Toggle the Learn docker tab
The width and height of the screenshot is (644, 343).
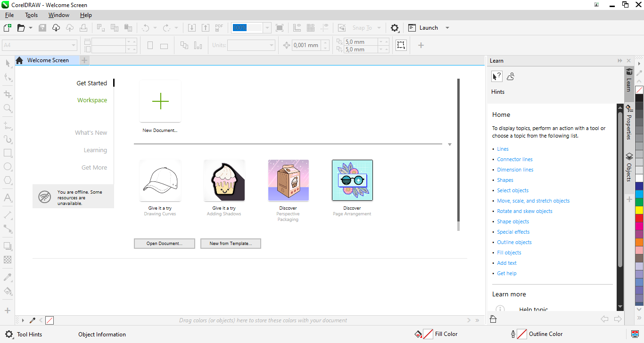(x=629, y=80)
